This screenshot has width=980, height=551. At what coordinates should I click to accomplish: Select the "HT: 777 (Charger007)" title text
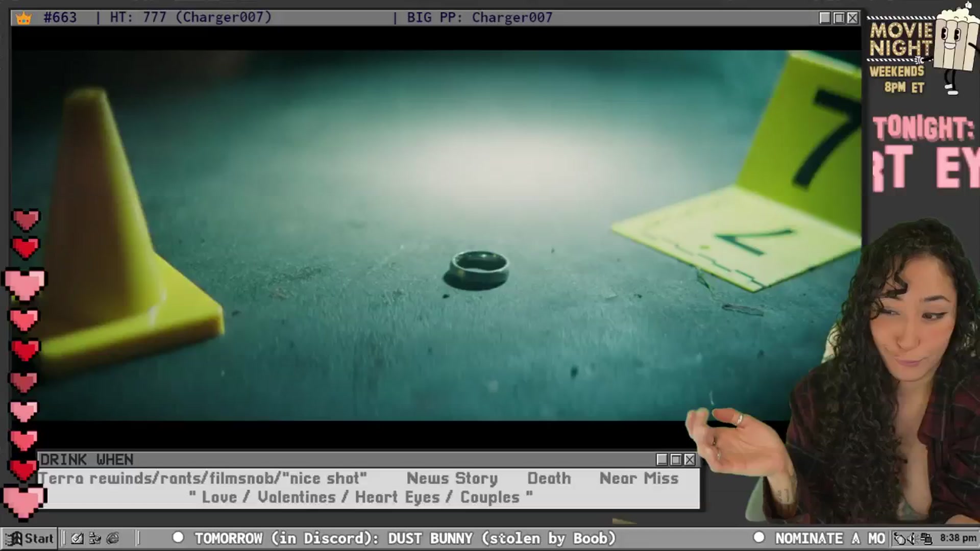[191, 17]
